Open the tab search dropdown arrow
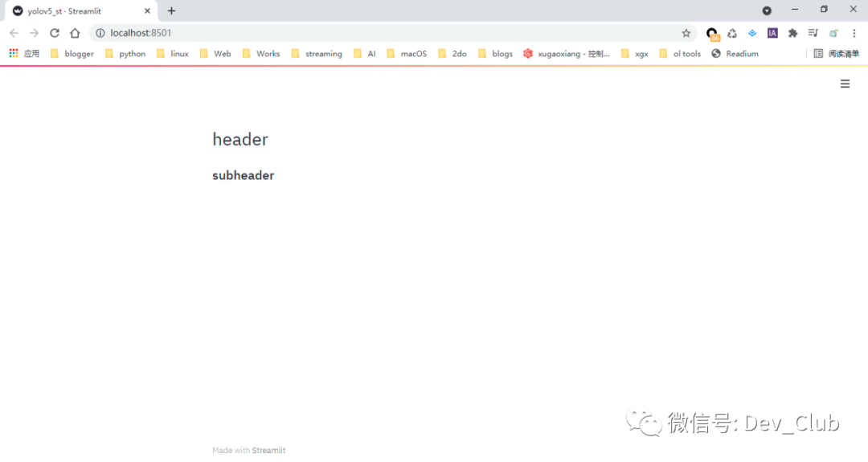Image resolution: width=868 pixels, height=462 pixels. pyautogui.click(x=767, y=10)
